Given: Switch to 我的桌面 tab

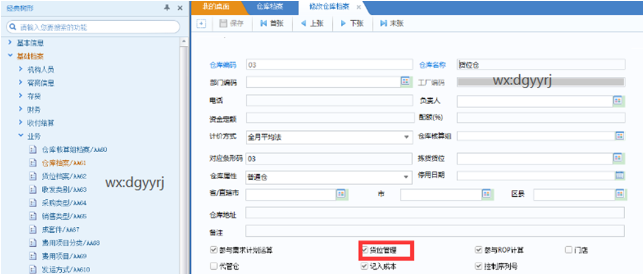Looking at the screenshot, I should tap(217, 8).
